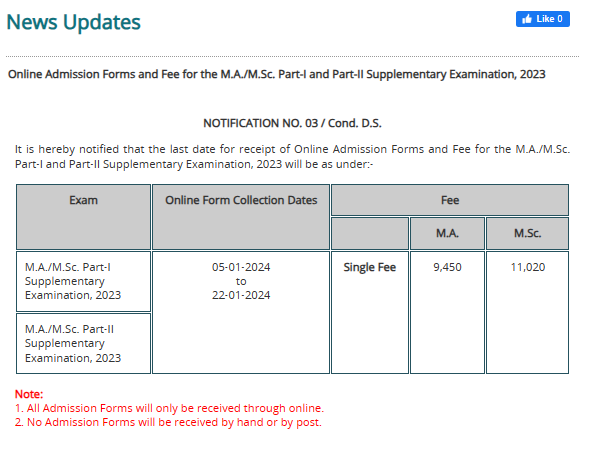Click the 9,450 M.A. fee value

click(447, 267)
